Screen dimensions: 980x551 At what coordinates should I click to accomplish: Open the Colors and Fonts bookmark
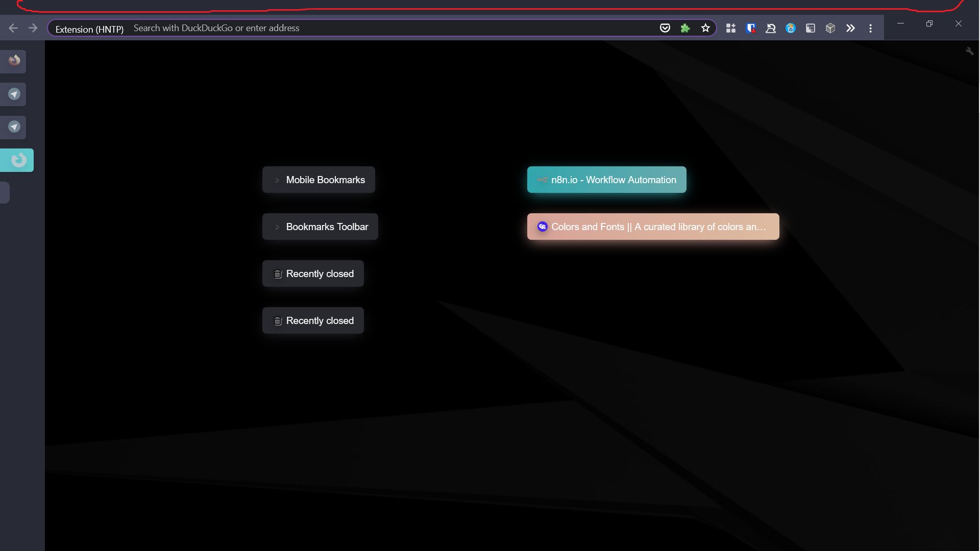coord(652,227)
